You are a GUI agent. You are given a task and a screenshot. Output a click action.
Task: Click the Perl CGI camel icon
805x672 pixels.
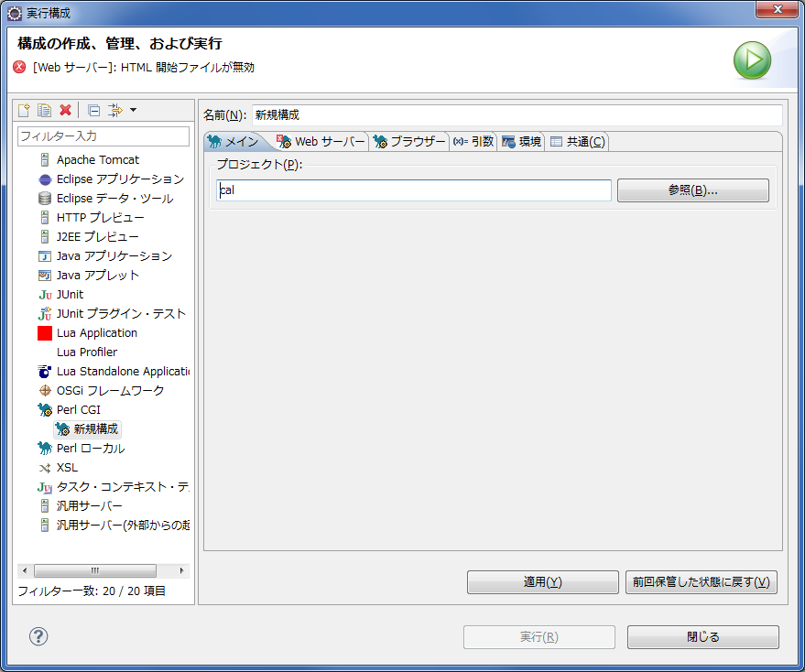click(45, 409)
